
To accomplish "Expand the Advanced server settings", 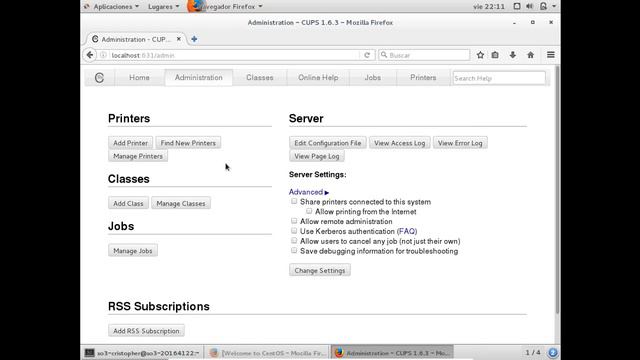I will click(x=309, y=192).
